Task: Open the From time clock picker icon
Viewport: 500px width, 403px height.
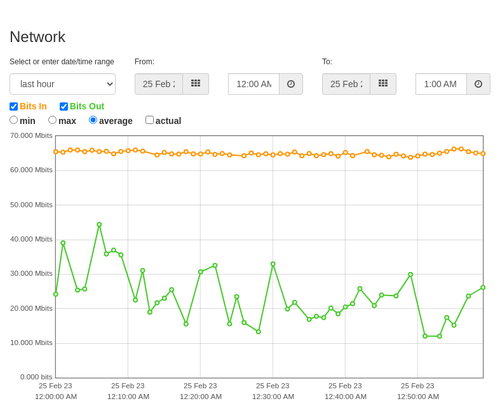Action: 291,84
